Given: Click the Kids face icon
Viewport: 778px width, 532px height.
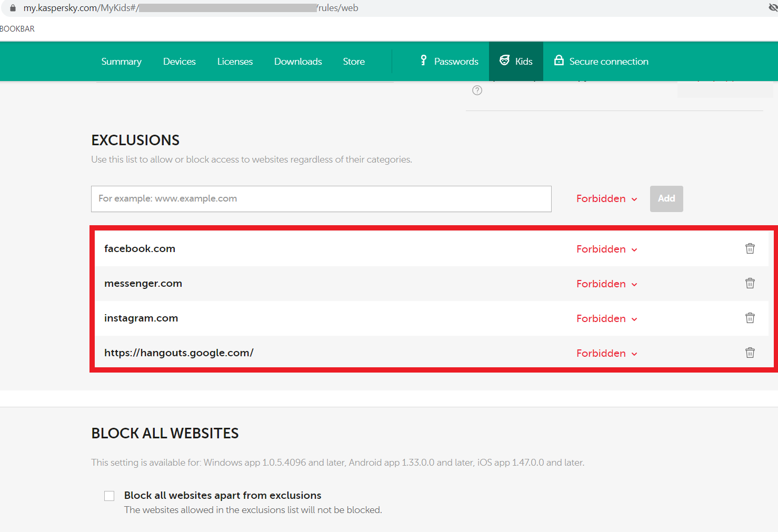Looking at the screenshot, I should (504, 61).
